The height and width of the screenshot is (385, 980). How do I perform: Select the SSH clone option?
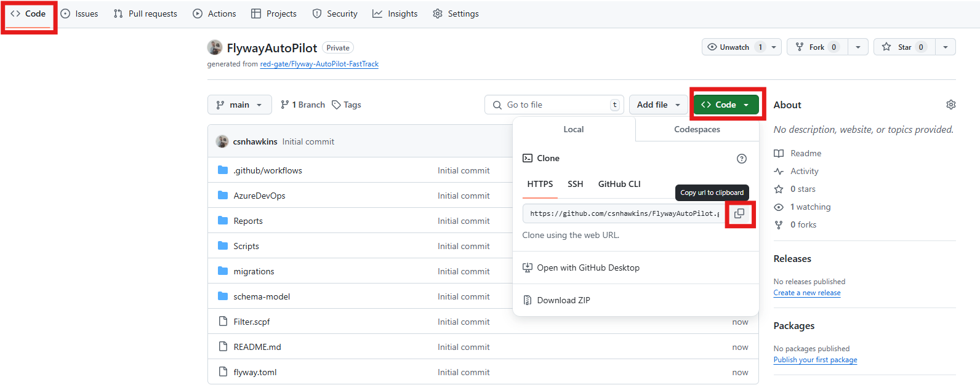[575, 184]
